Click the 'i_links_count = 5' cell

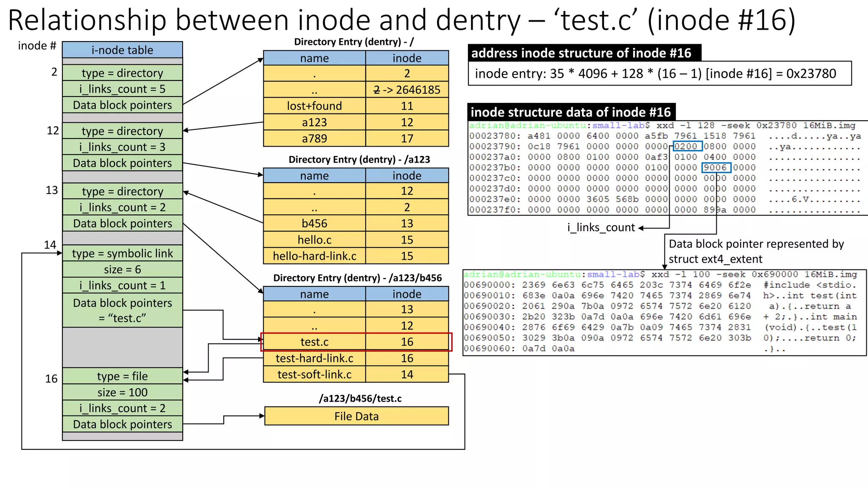pos(122,89)
